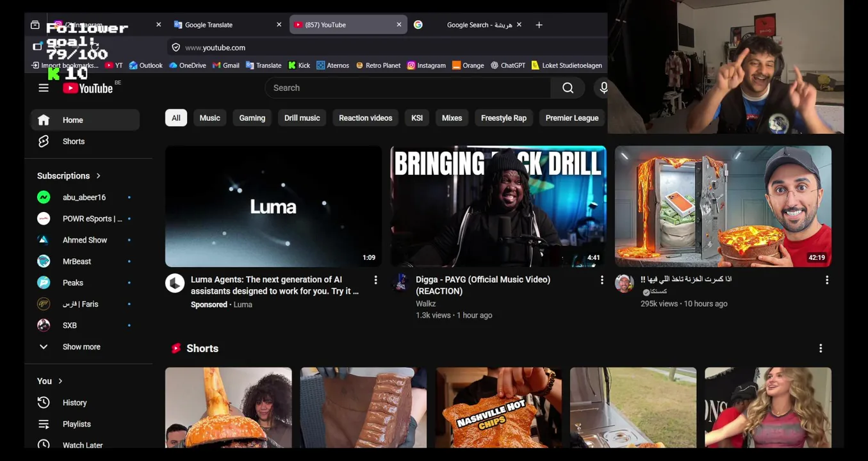Open watch History
Screen dimensions: 868x461
tap(85, 403)
